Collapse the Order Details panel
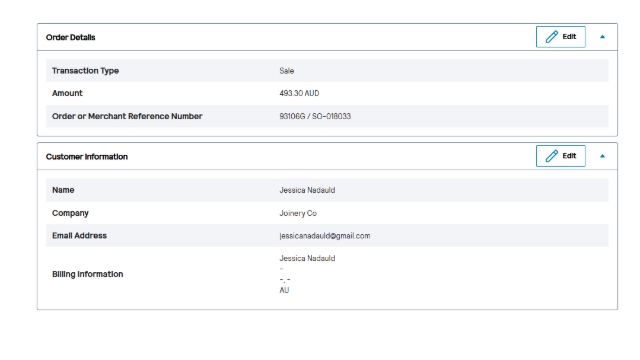 tap(602, 37)
